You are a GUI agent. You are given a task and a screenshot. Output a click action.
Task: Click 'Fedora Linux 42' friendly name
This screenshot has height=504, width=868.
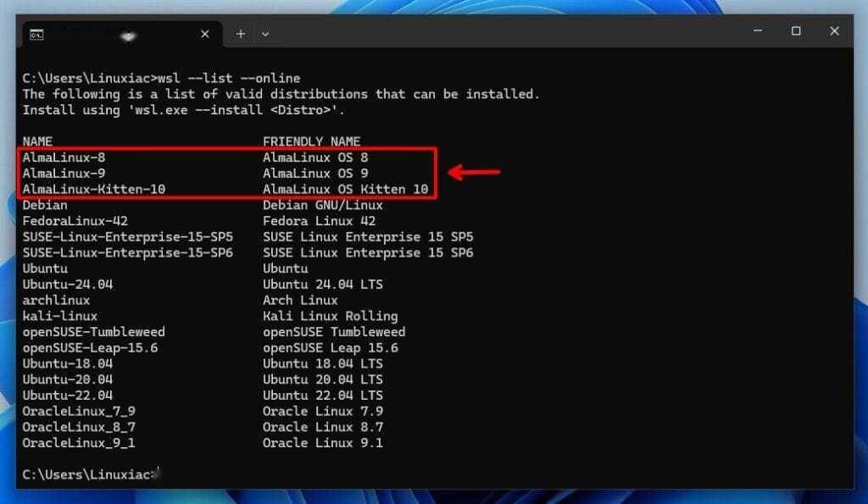(320, 221)
